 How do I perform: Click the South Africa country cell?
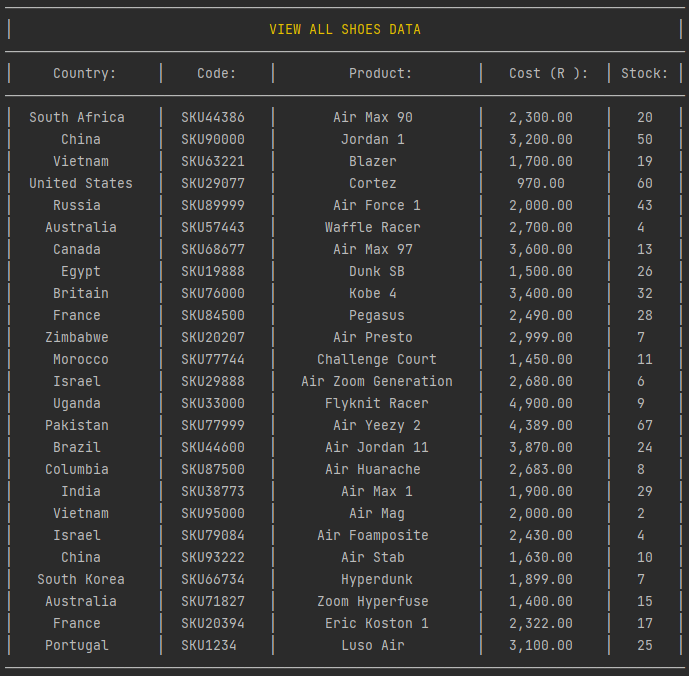click(77, 117)
